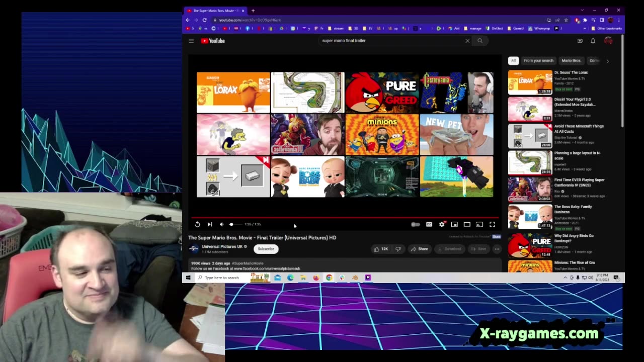
Task: Go to YouTube home via the logo
Action: [x=213, y=41]
